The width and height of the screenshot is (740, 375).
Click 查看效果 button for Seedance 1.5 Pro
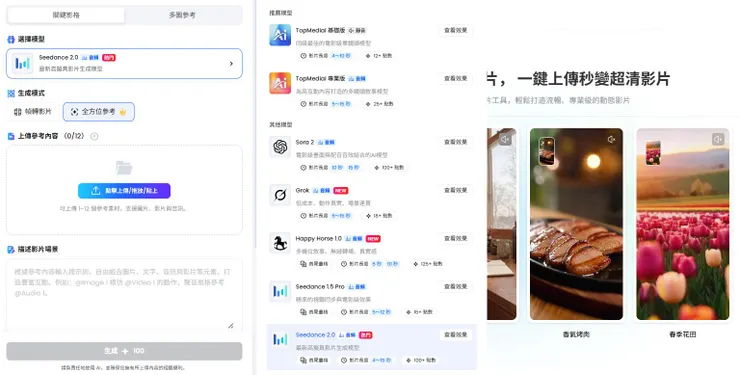pos(455,286)
